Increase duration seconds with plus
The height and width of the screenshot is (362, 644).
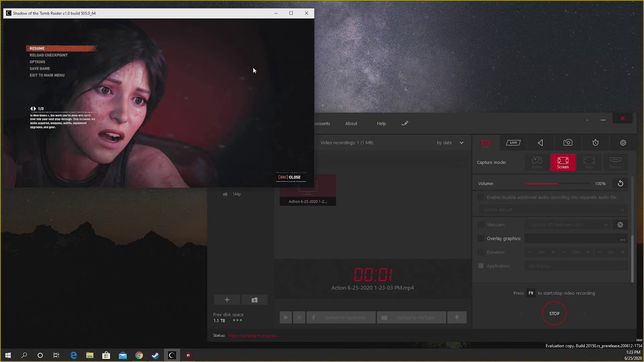[x=622, y=252]
